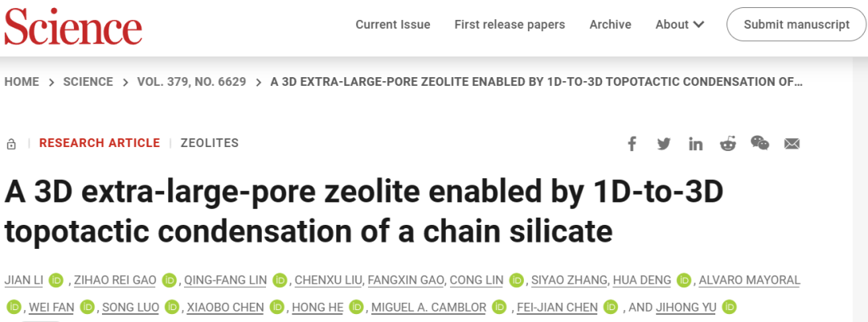Click the Science logo
The height and width of the screenshot is (322, 868).
[73, 26]
